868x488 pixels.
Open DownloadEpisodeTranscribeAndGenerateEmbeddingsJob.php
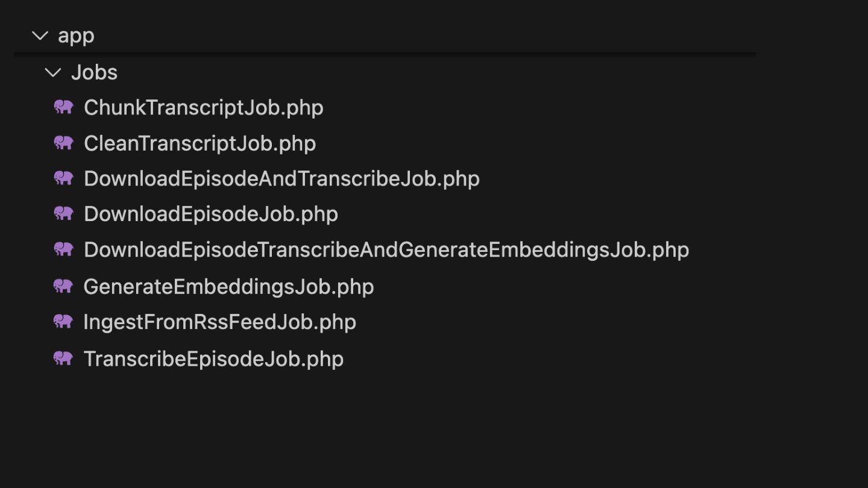pyautogui.click(x=386, y=250)
